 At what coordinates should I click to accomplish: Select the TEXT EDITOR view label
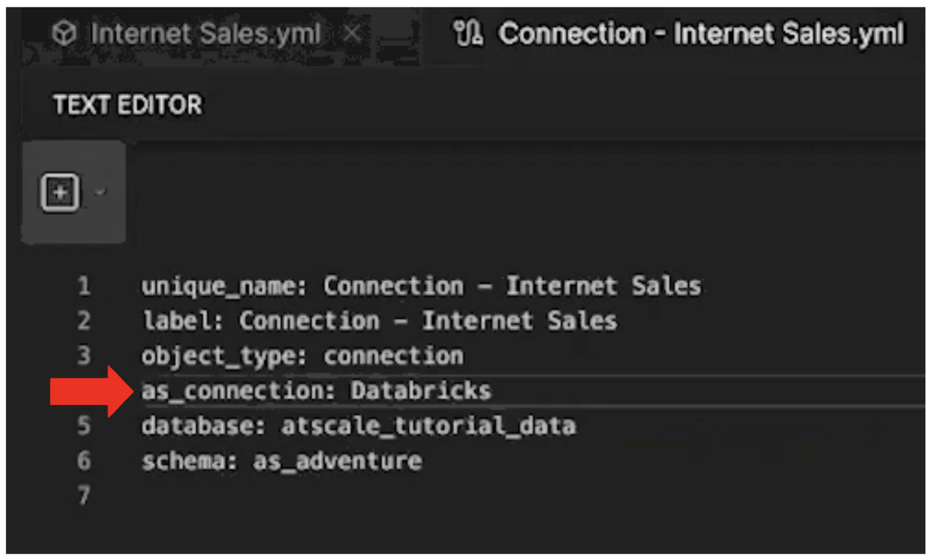click(127, 105)
